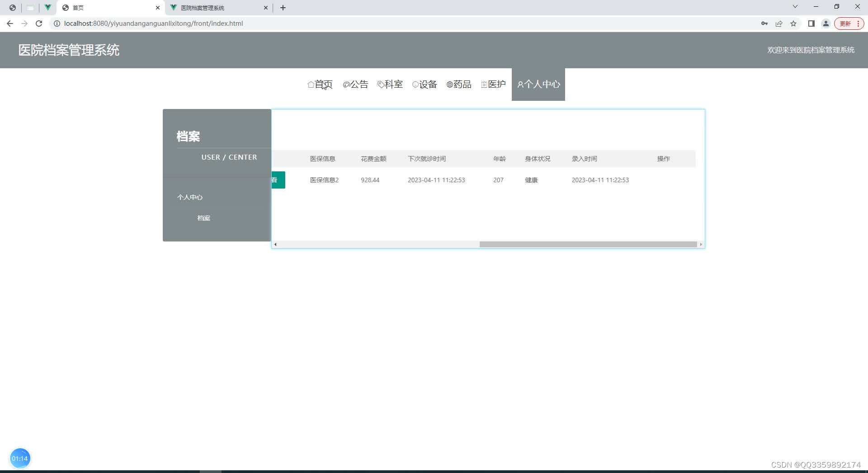This screenshot has height=473, width=868.
Task: Open the saved passwords key icon
Action: click(764, 24)
